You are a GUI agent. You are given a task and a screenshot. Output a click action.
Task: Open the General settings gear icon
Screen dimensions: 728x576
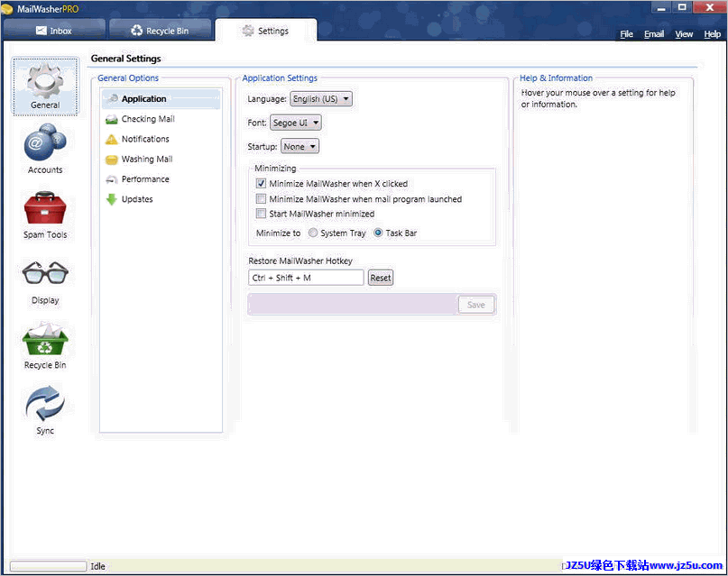(x=45, y=81)
